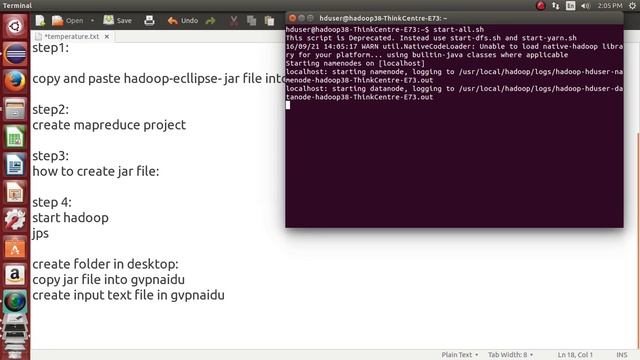The image size is (640, 360).
Task: Click the 'create input text file in gvpnaidu' line
Action: pos(129,295)
